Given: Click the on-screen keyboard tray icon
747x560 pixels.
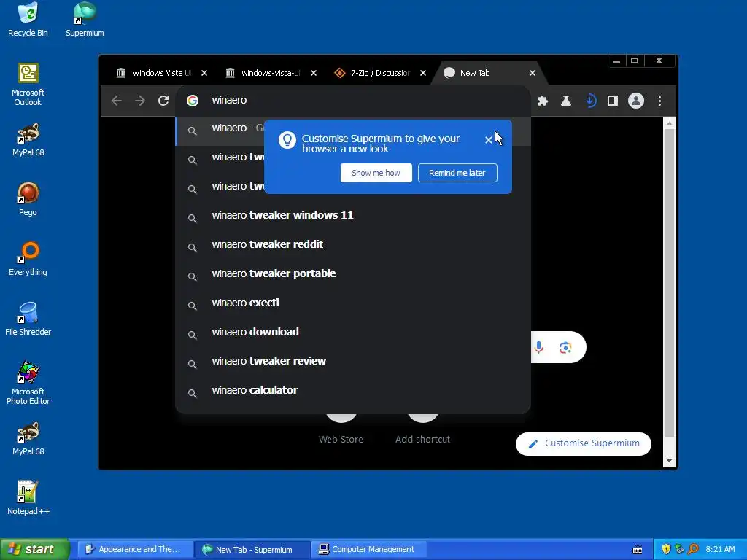Looking at the screenshot, I should pyautogui.click(x=638, y=550).
